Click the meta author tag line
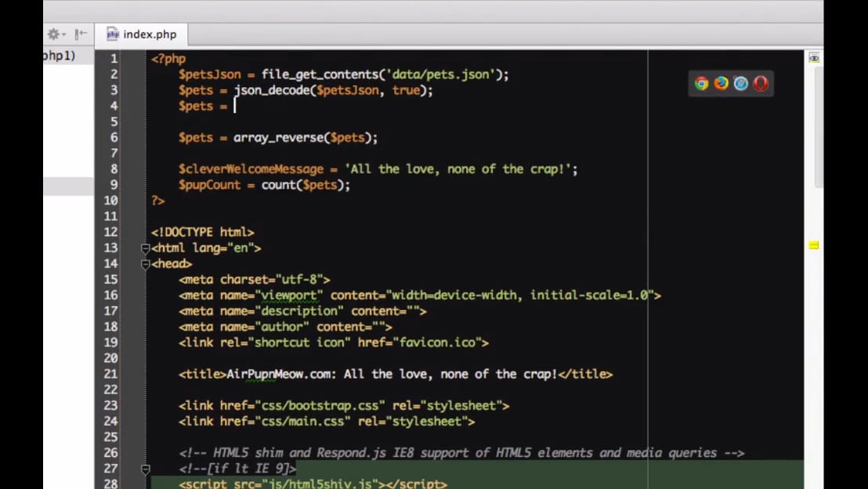The height and width of the screenshot is (489, 868). (285, 328)
